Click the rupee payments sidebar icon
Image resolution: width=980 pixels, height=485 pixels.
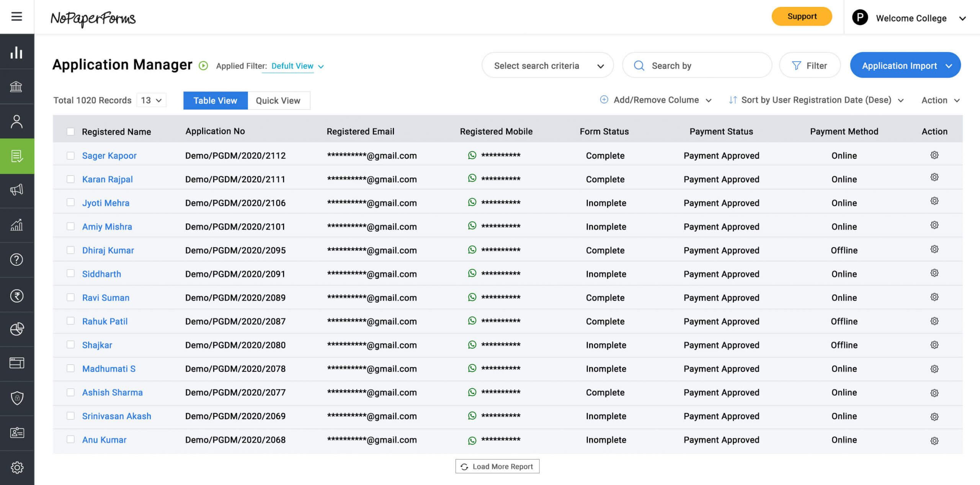pyautogui.click(x=16, y=296)
